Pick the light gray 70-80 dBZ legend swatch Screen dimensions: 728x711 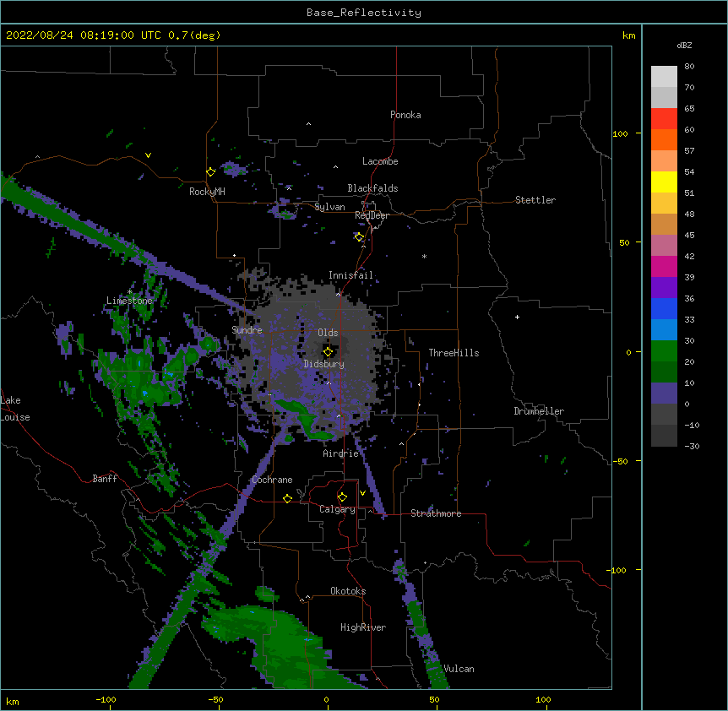click(x=664, y=77)
